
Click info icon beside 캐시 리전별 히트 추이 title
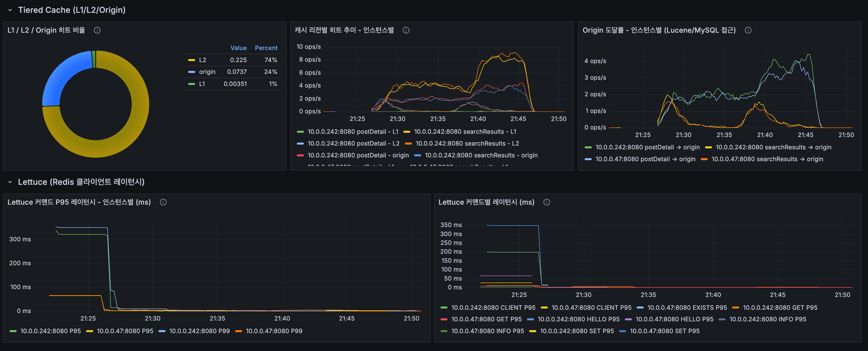click(406, 30)
